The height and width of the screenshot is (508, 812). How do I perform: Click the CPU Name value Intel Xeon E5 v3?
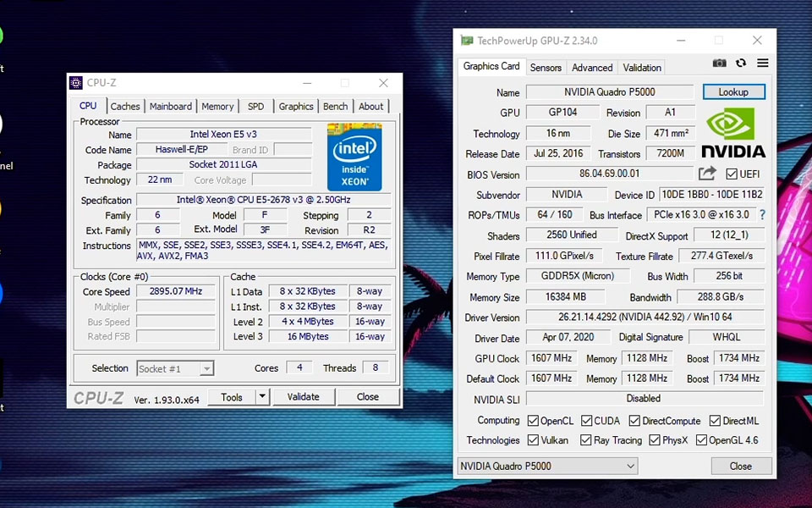coord(223,135)
